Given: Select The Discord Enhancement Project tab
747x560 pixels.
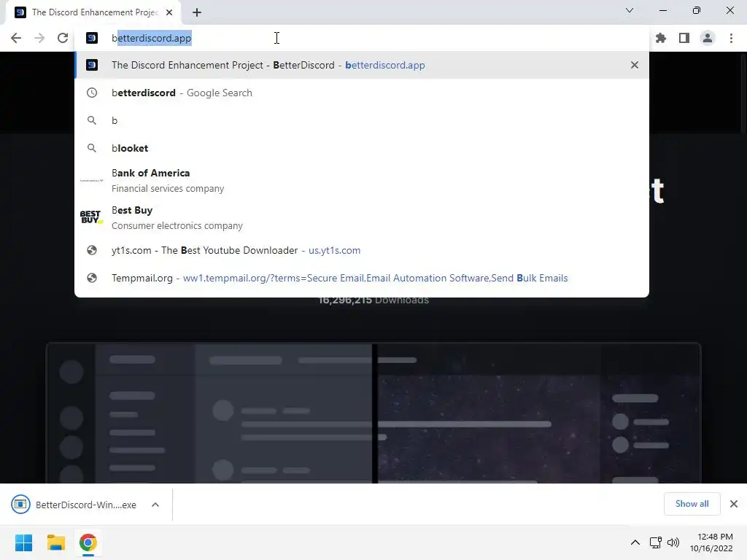Looking at the screenshot, I should [x=93, y=12].
